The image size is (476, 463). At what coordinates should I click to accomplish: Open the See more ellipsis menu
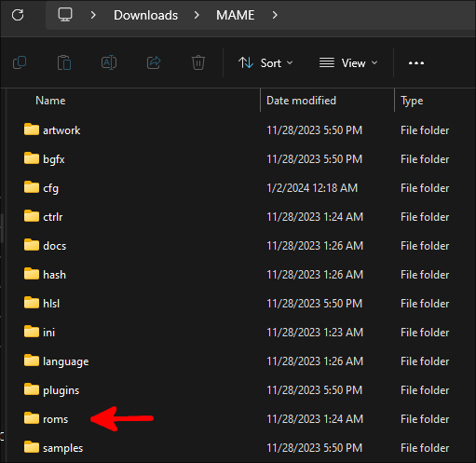click(x=416, y=63)
